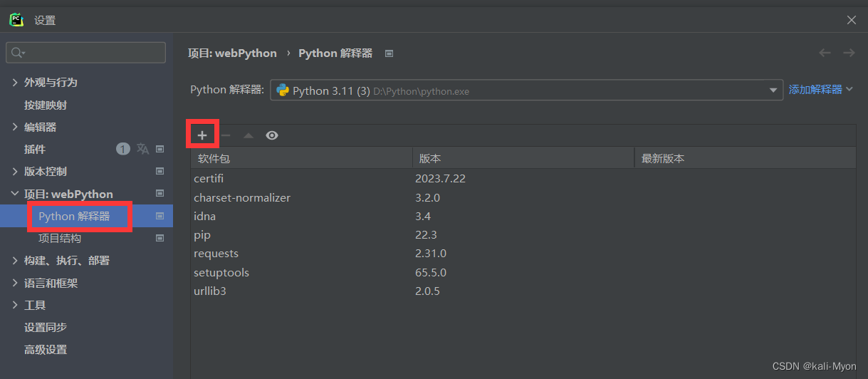Image resolution: width=868 pixels, height=379 pixels.
Task: Click the plus icon to add package
Action: tap(202, 135)
